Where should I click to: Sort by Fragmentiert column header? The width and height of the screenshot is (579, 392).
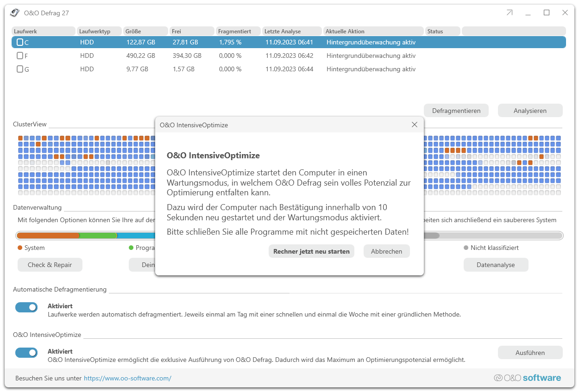pos(238,31)
